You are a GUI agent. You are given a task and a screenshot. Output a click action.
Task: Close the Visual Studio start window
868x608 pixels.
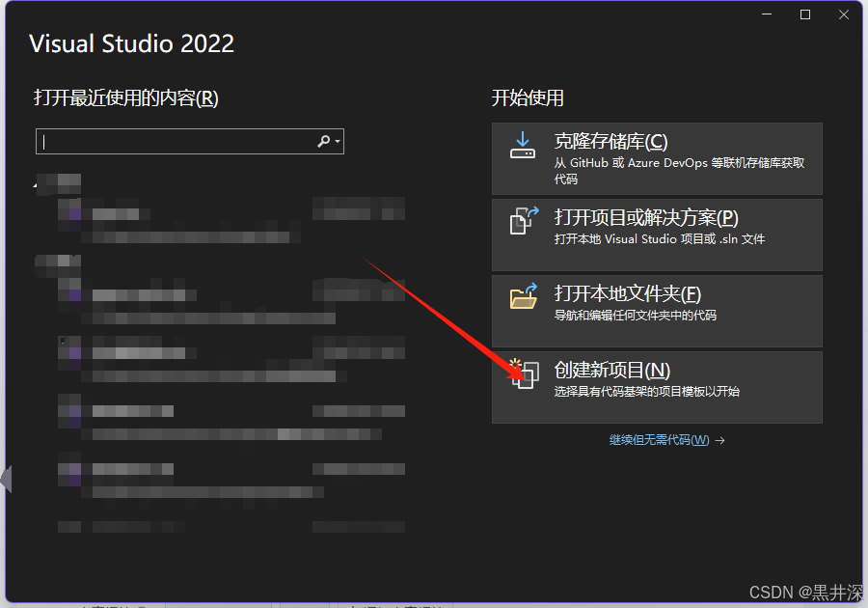tap(844, 14)
